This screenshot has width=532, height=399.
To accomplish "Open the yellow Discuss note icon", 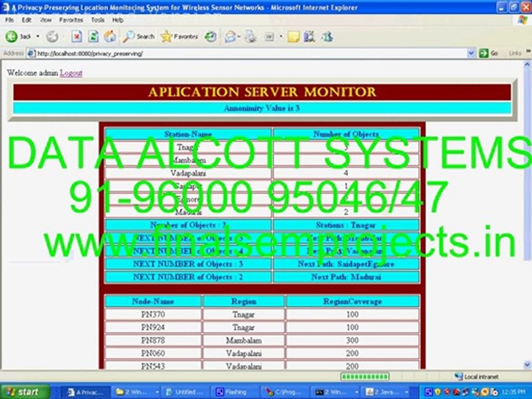I will pyautogui.click(x=294, y=37).
